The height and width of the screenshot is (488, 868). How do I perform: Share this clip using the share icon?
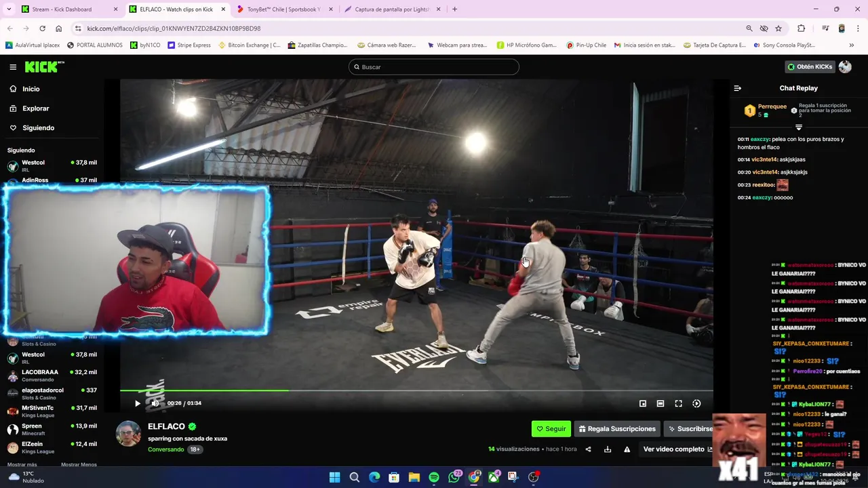pyautogui.click(x=588, y=449)
